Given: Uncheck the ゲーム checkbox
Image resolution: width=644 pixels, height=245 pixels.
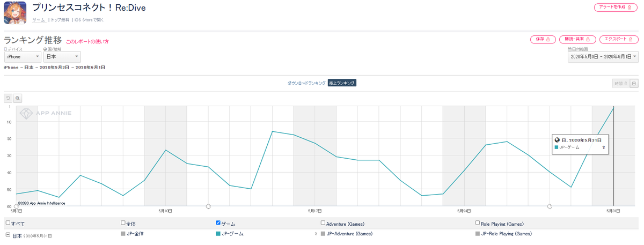Looking at the screenshot, I should 218,223.
